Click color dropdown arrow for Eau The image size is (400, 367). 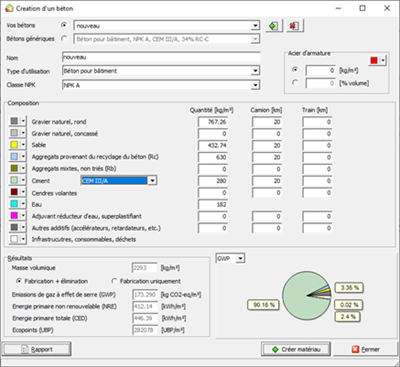23,204
